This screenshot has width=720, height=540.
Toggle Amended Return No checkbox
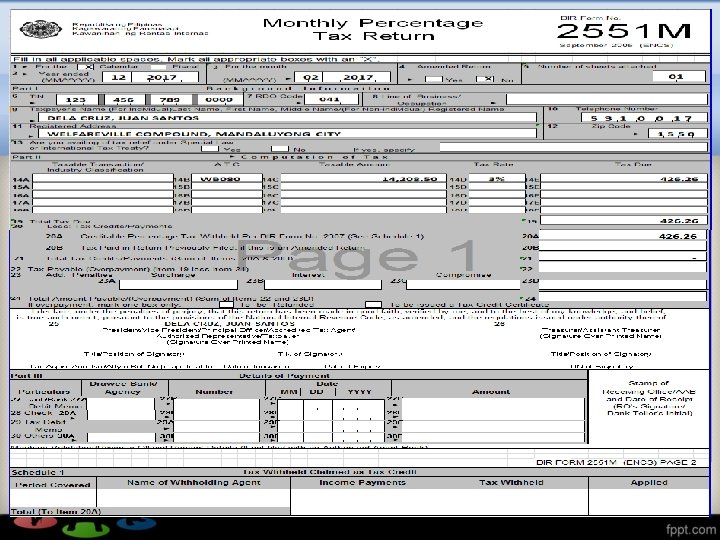(485, 79)
